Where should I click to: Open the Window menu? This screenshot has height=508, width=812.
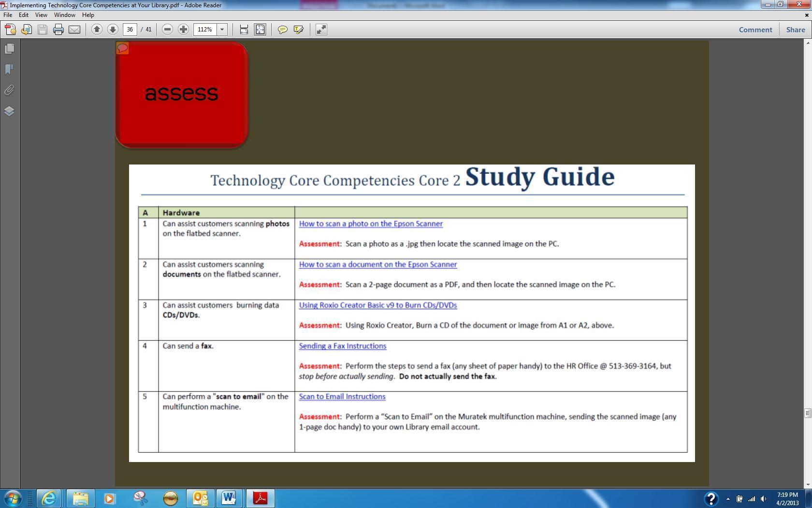64,15
